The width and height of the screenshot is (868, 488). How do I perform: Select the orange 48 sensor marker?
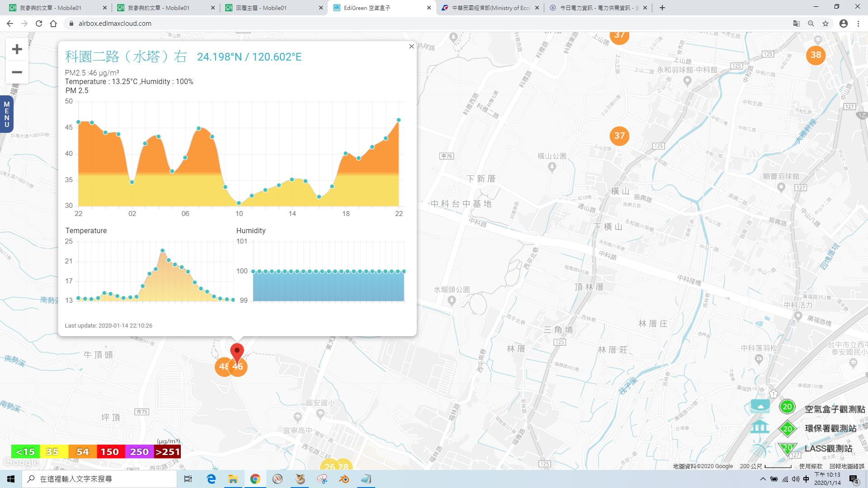[222, 366]
